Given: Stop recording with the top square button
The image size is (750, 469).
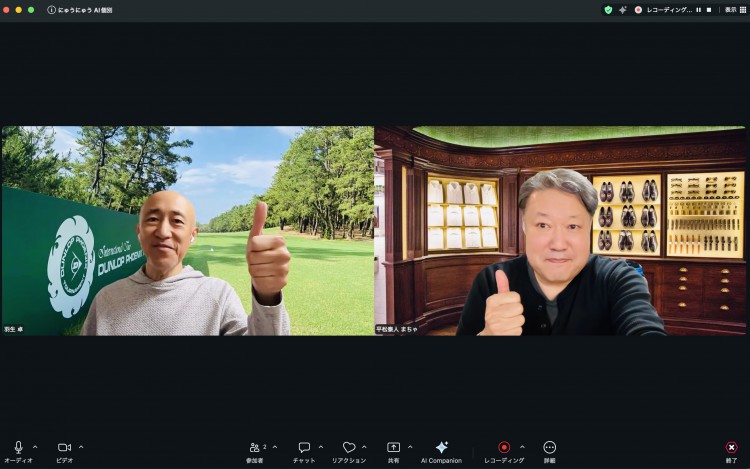Looking at the screenshot, I should click(709, 9).
